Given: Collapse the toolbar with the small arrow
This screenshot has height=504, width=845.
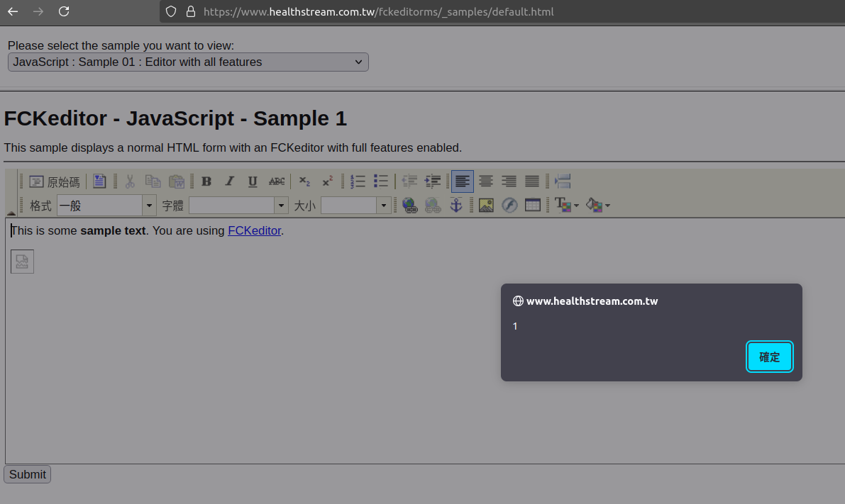Looking at the screenshot, I should (x=11, y=213).
